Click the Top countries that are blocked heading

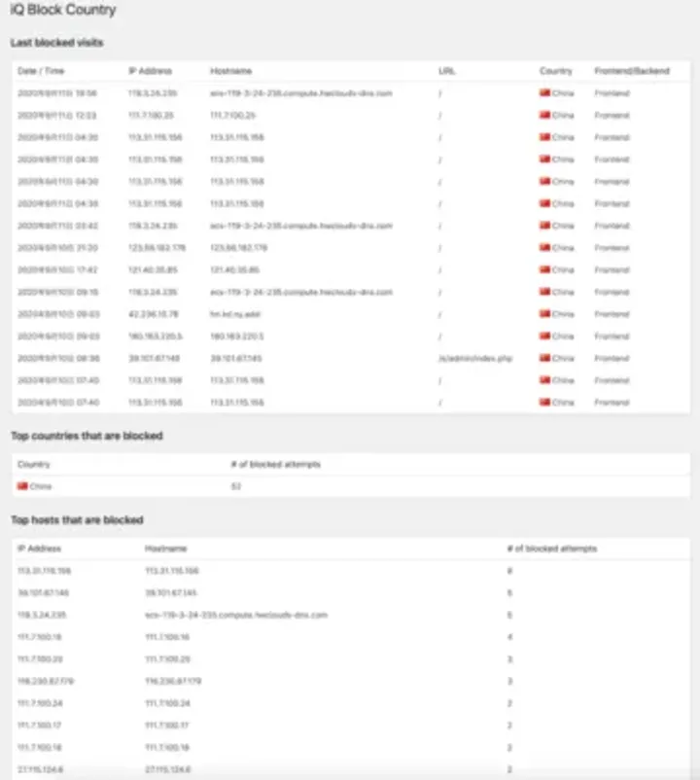87,436
